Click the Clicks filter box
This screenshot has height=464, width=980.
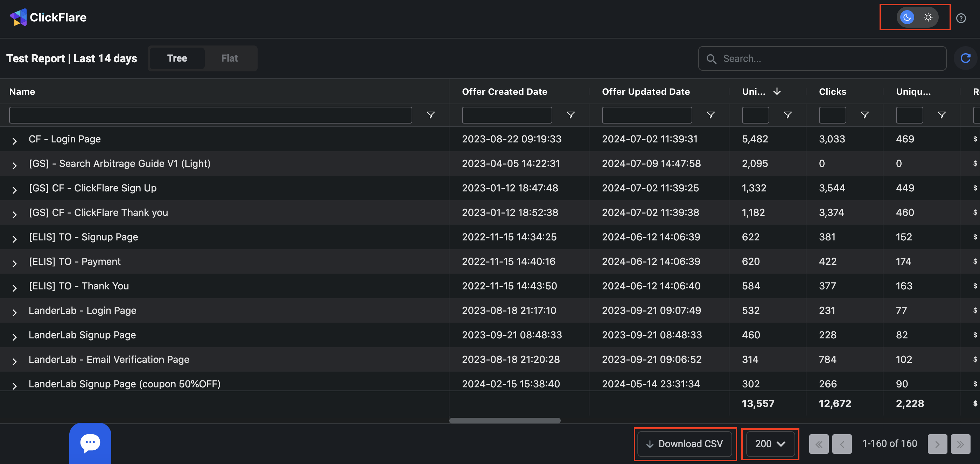click(832, 115)
